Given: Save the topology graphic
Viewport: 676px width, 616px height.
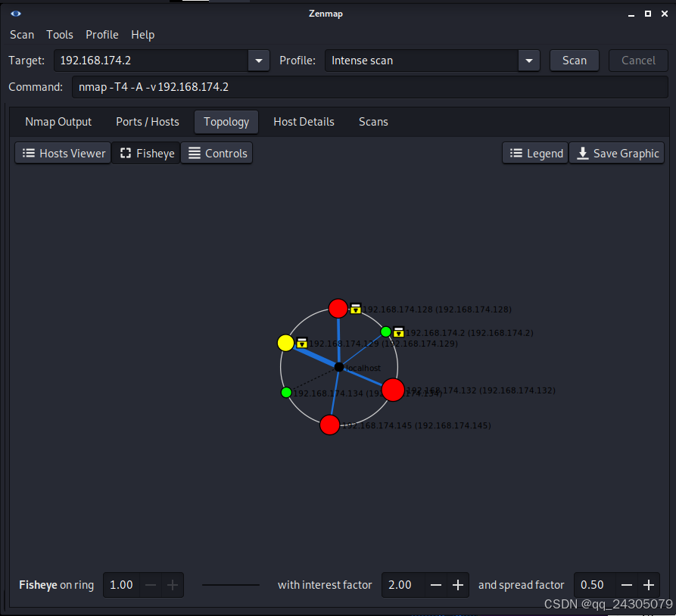Looking at the screenshot, I should [x=617, y=153].
